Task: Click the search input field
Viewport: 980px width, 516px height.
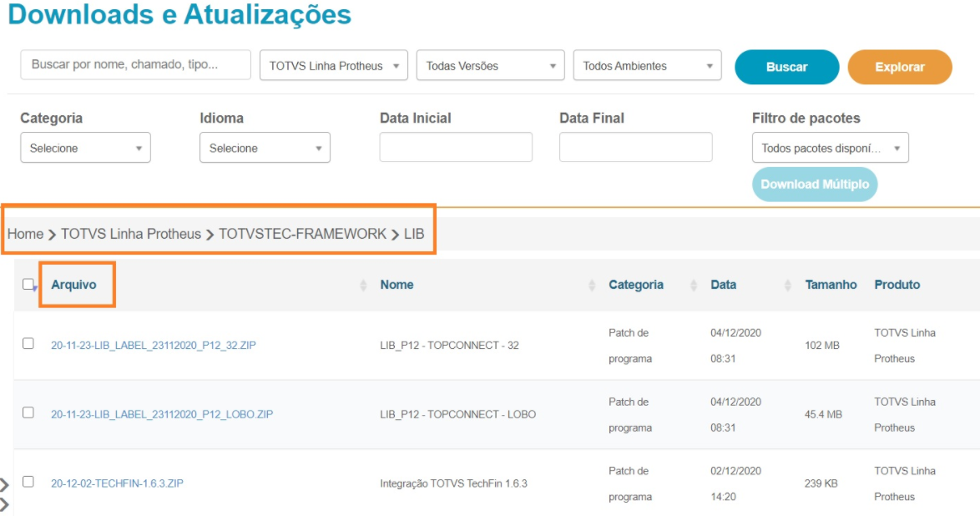Action: 135,65
